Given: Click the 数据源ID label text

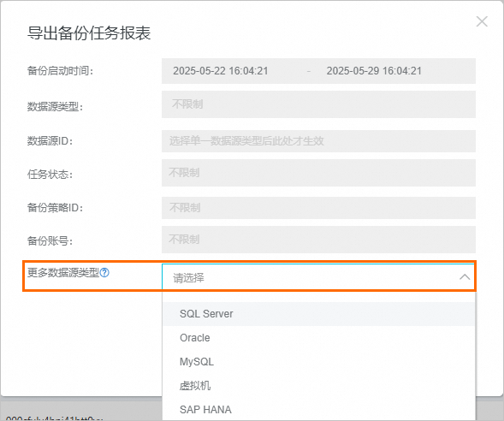Looking at the screenshot, I should (50, 141).
